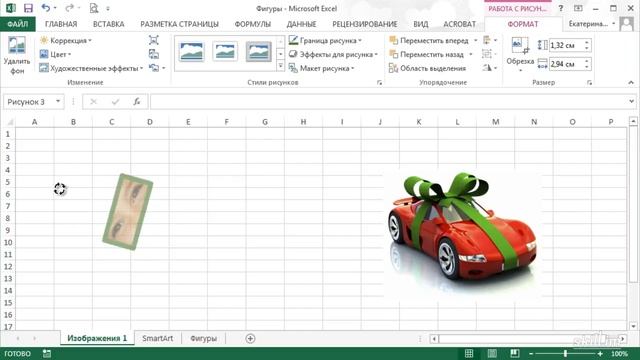Open Художественные эффекты artistic effects menu
This screenshot has width=640, height=360.
pyautogui.click(x=91, y=68)
